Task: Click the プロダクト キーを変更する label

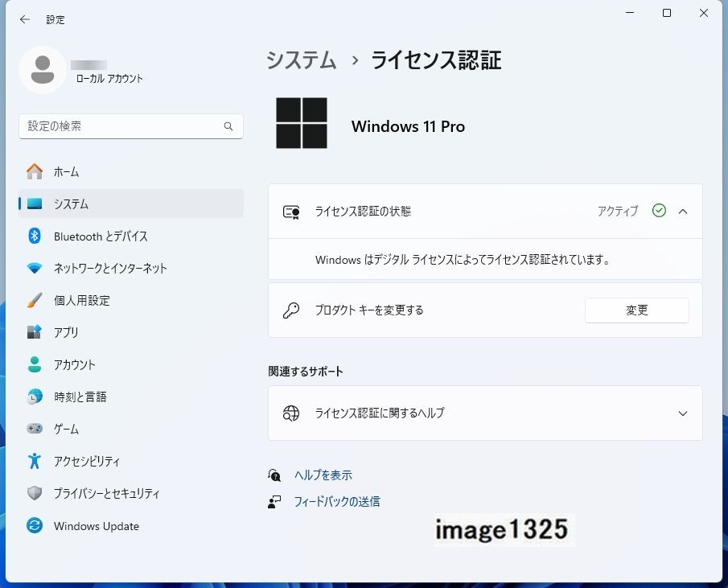Action: tap(369, 310)
